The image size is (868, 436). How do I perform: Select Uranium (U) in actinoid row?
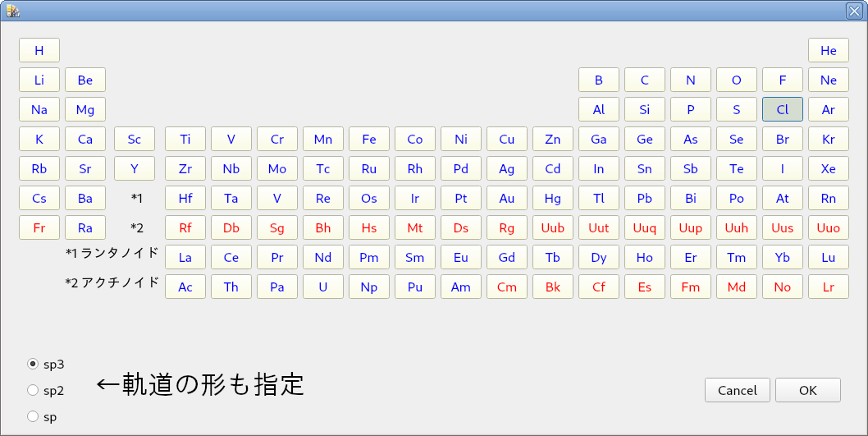click(323, 287)
